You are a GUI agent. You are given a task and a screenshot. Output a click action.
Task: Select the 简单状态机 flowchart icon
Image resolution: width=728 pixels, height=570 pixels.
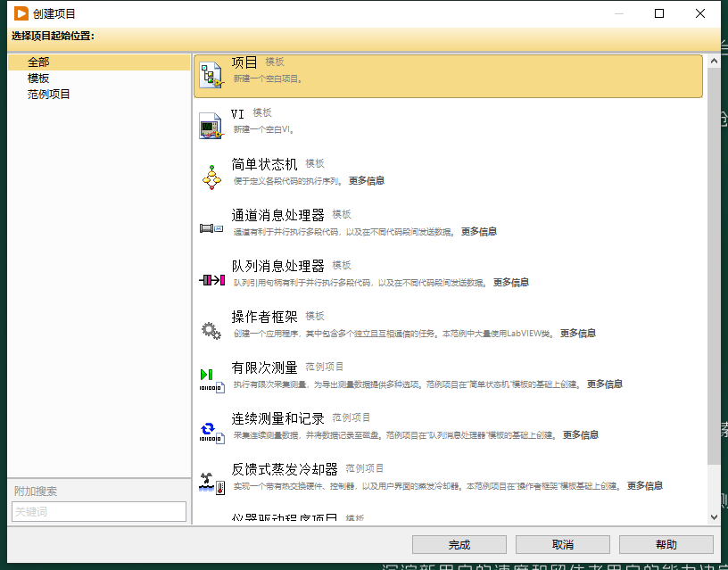tap(211, 178)
